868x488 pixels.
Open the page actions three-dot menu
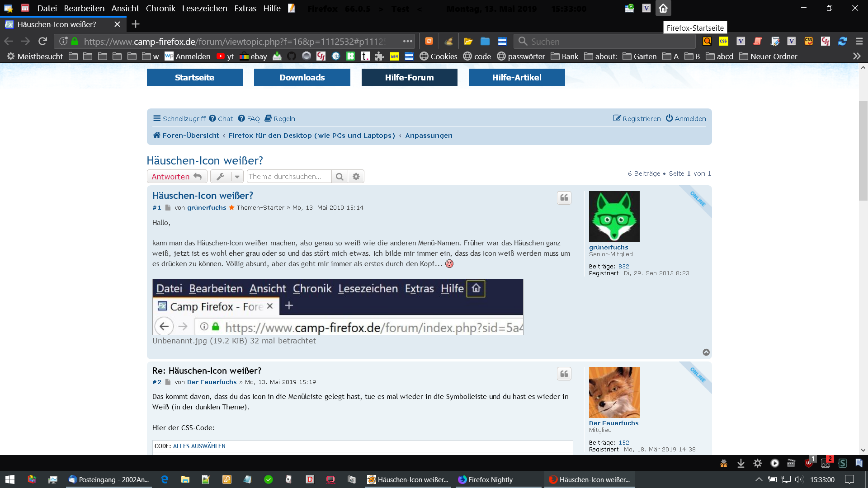(407, 41)
